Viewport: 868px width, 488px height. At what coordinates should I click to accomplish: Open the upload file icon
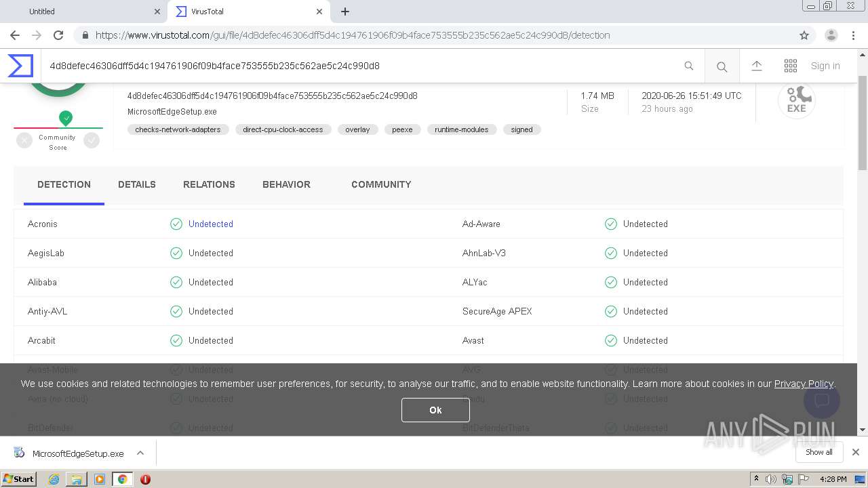coord(757,66)
